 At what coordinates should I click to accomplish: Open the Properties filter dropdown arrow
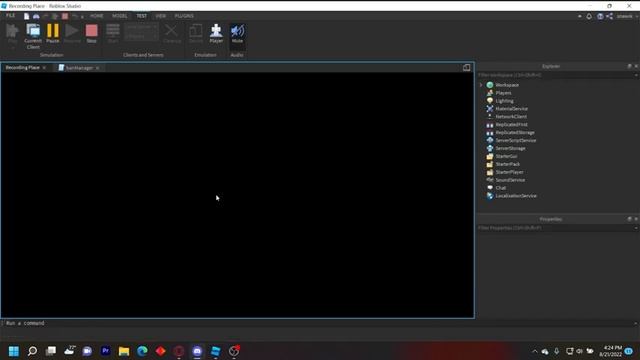636,228
